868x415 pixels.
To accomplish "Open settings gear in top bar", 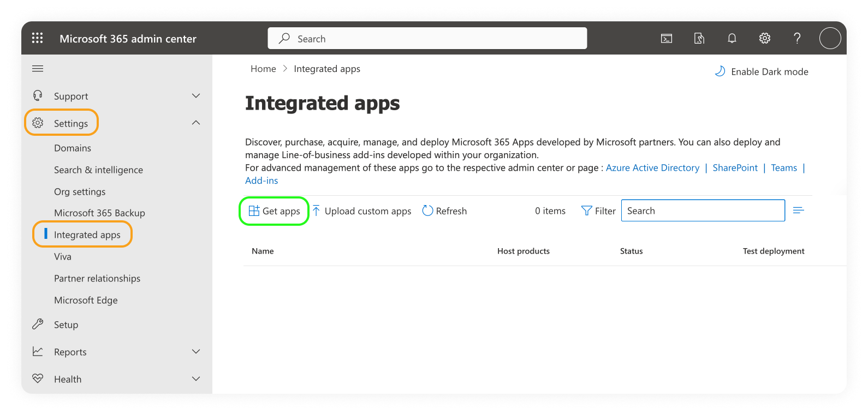I will pyautogui.click(x=765, y=38).
